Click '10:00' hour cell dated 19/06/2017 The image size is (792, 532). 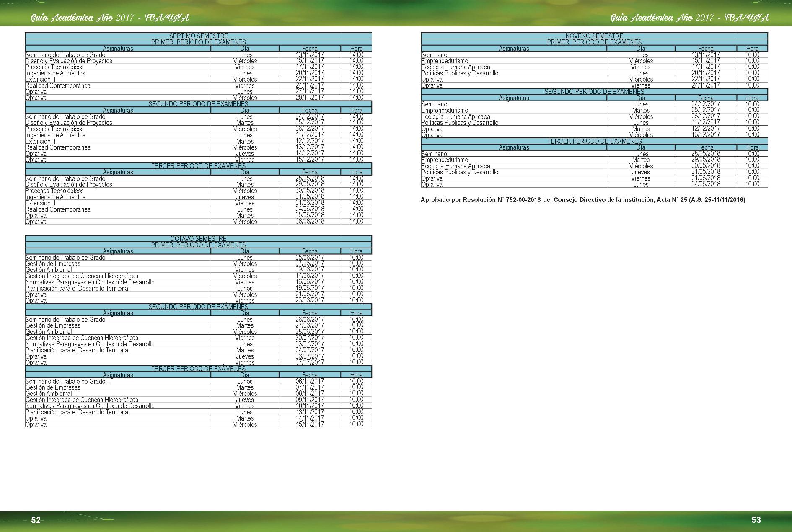356,288
